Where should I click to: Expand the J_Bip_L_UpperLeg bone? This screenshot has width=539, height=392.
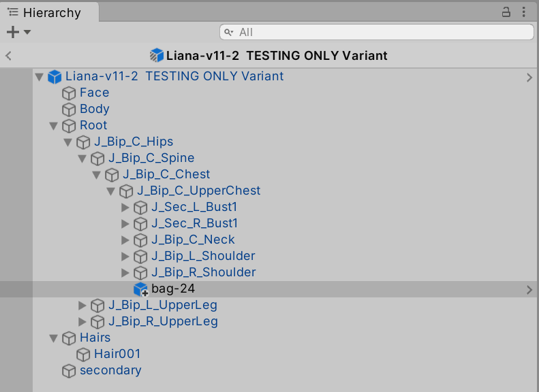[x=82, y=305]
